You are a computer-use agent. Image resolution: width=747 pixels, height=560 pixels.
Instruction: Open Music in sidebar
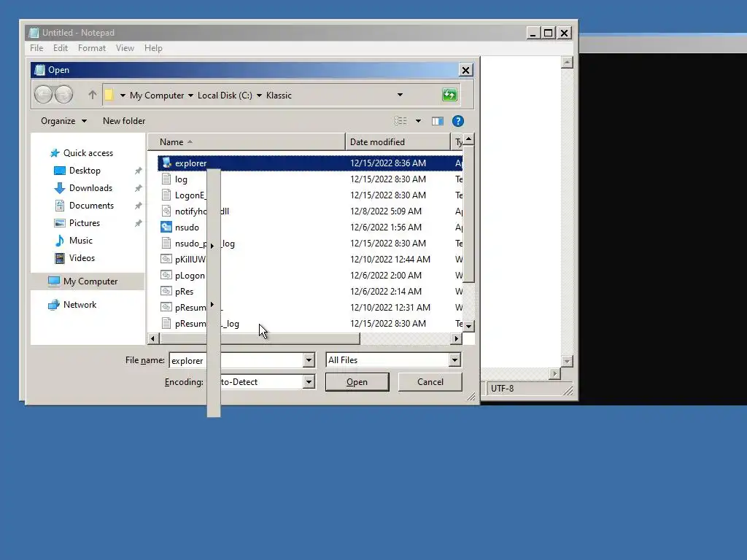click(80, 241)
